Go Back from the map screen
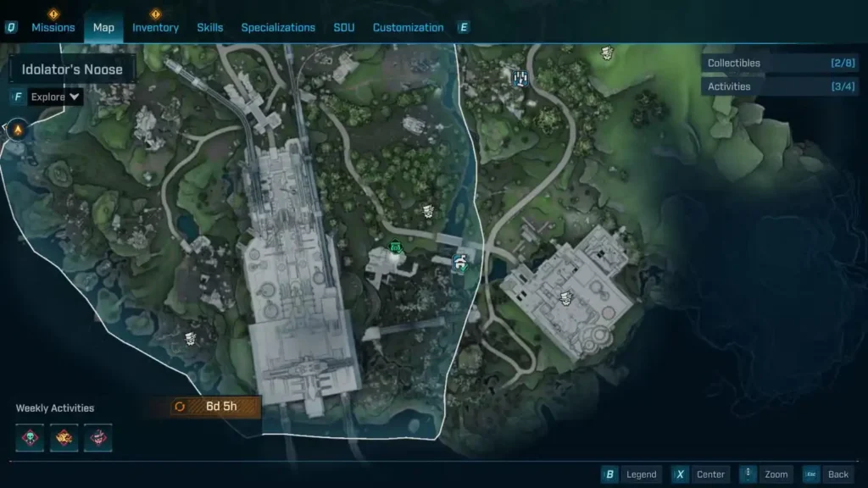This screenshot has width=868, height=488. (838, 474)
